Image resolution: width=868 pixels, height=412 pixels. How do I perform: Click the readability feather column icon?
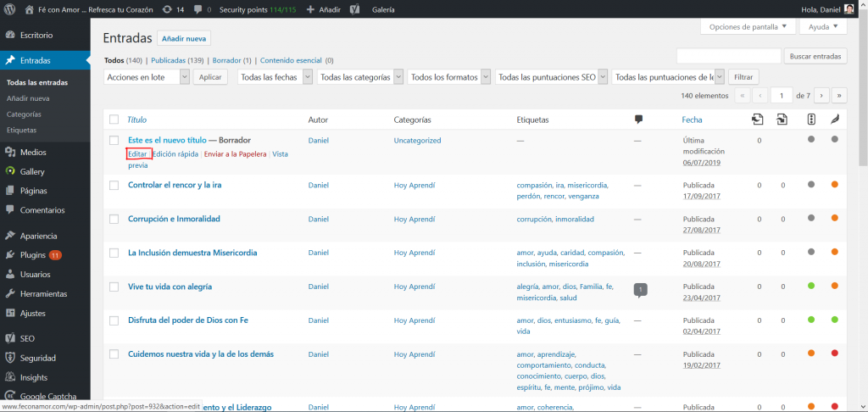pos(835,120)
